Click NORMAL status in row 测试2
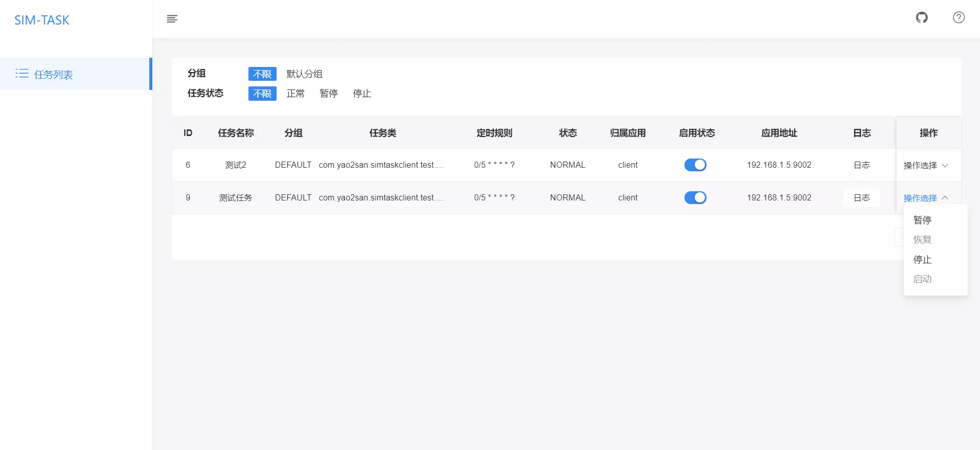Image resolution: width=980 pixels, height=450 pixels. pyautogui.click(x=567, y=165)
